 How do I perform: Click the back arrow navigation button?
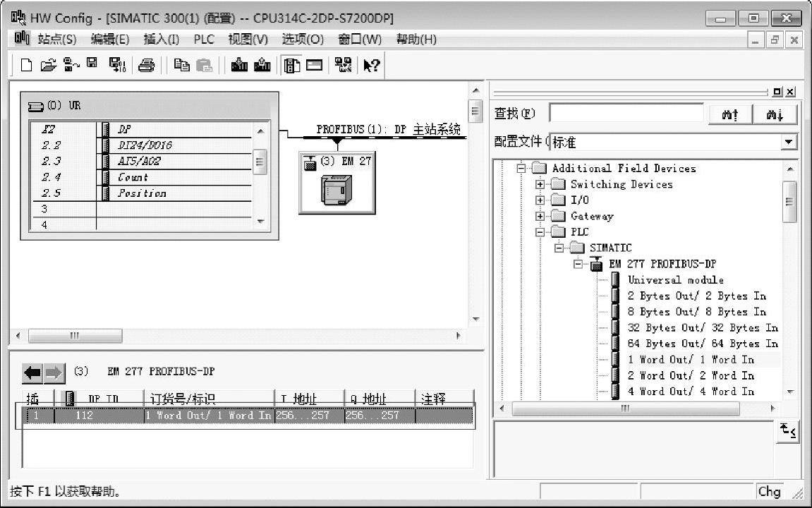click(32, 373)
